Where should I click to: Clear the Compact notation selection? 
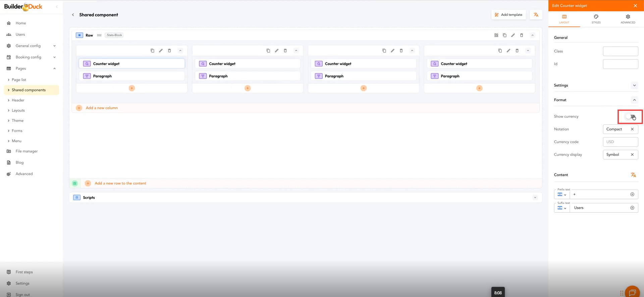632,129
